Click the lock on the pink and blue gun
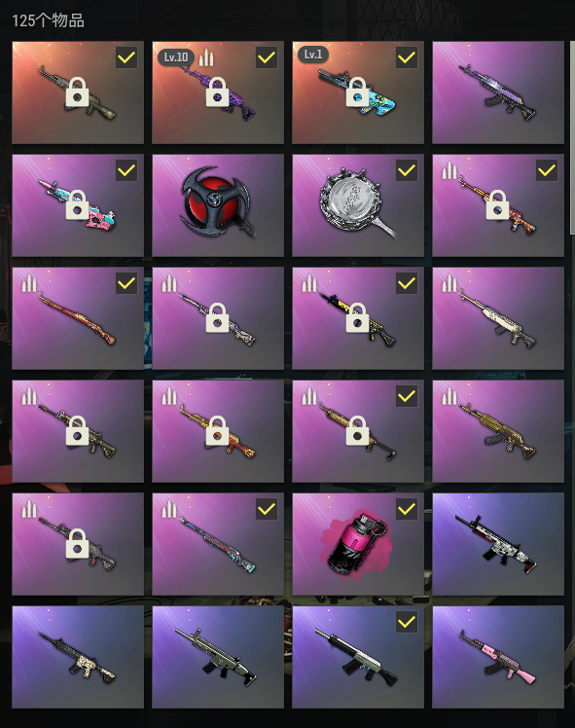575x728 pixels. (77, 204)
